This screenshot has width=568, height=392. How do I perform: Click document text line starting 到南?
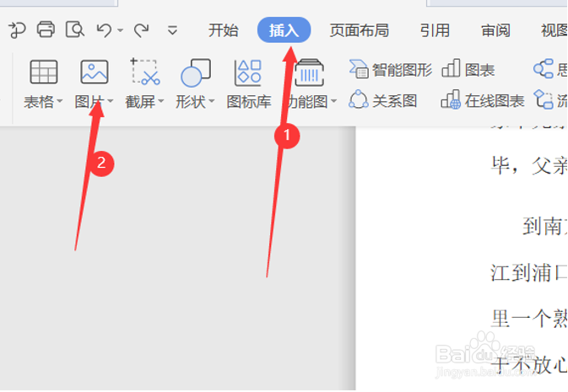point(545,227)
